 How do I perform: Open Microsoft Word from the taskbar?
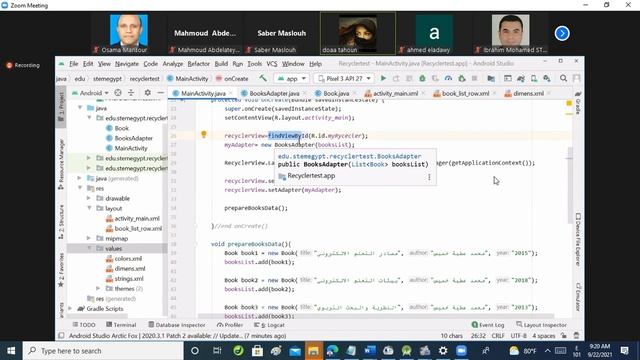pyautogui.click(x=370, y=351)
